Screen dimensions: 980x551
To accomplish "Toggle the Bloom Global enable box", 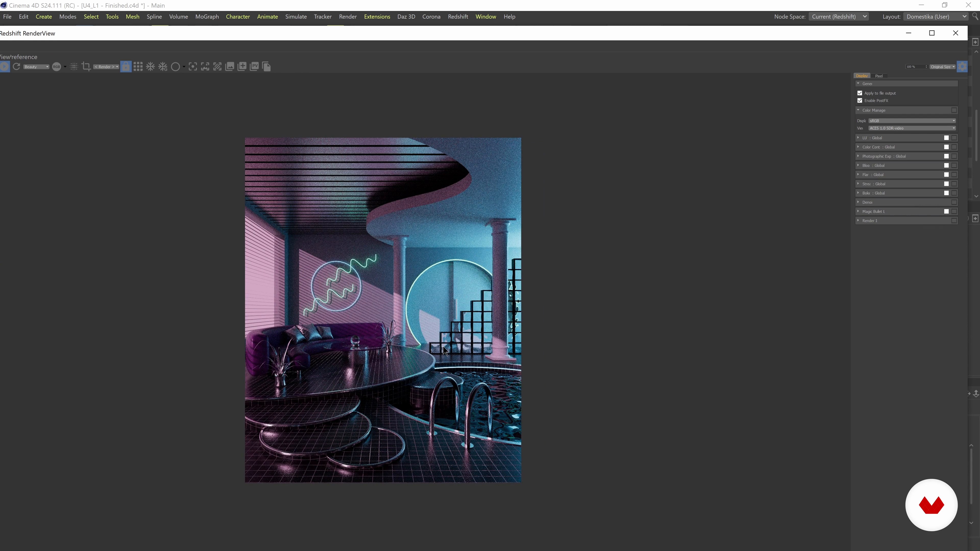I will [x=947, y=165].
